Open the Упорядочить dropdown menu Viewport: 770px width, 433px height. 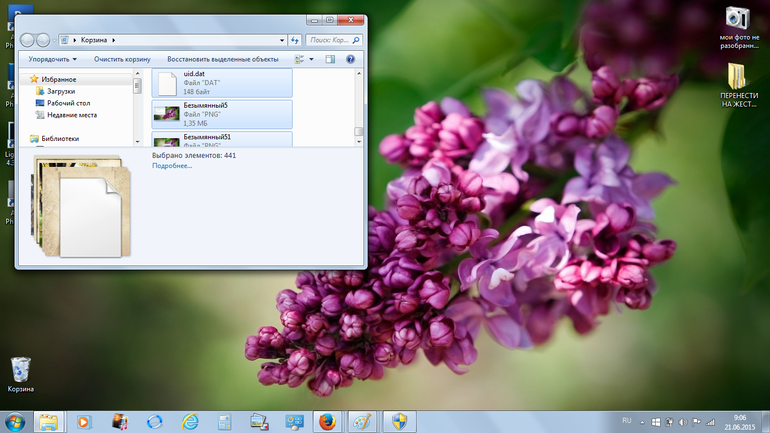[53, 60]
